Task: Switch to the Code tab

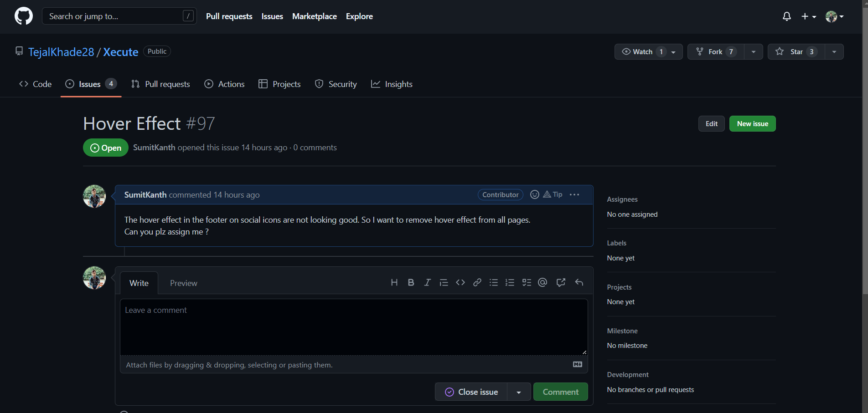Action: (36, 84)
